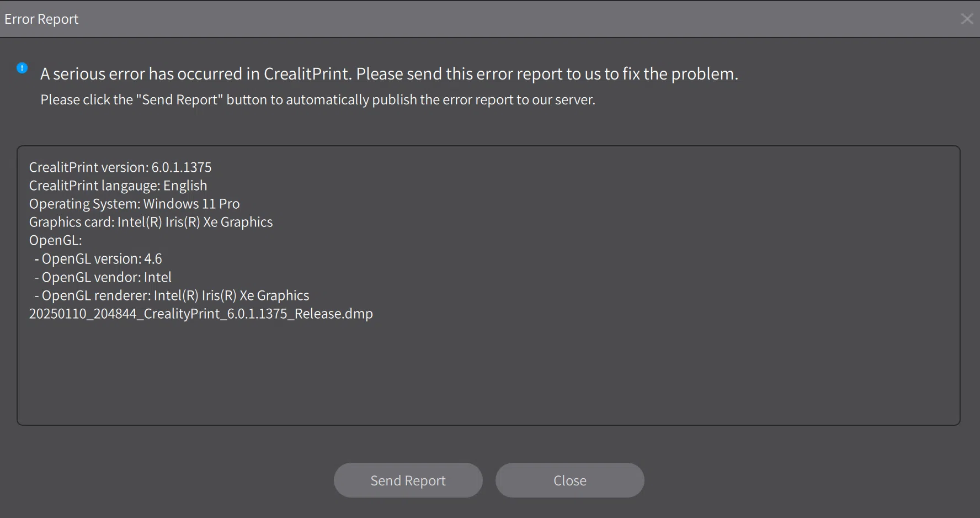This screenshot has height=518, width=980.
Task: Close the Error Report dialog with X
Action: [x=967, y=19]
